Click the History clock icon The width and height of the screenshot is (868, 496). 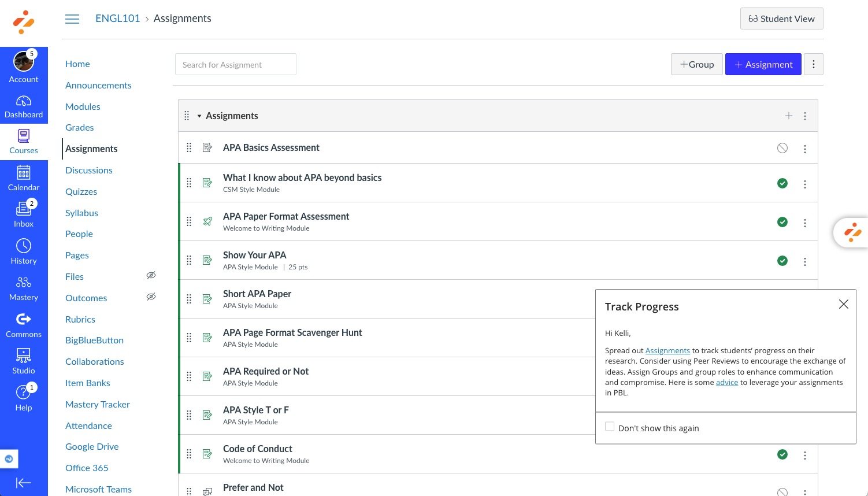tap(24, 246)
